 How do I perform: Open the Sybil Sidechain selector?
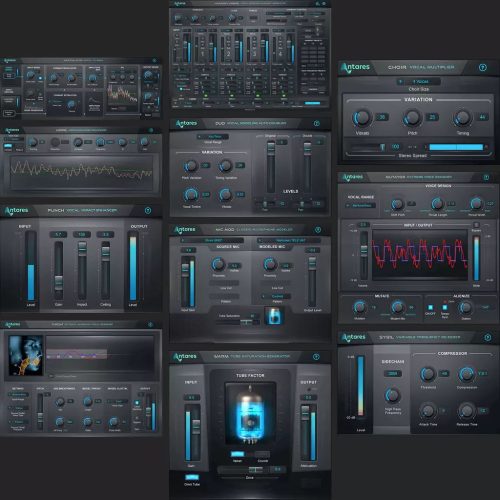(x=393, y=374)
